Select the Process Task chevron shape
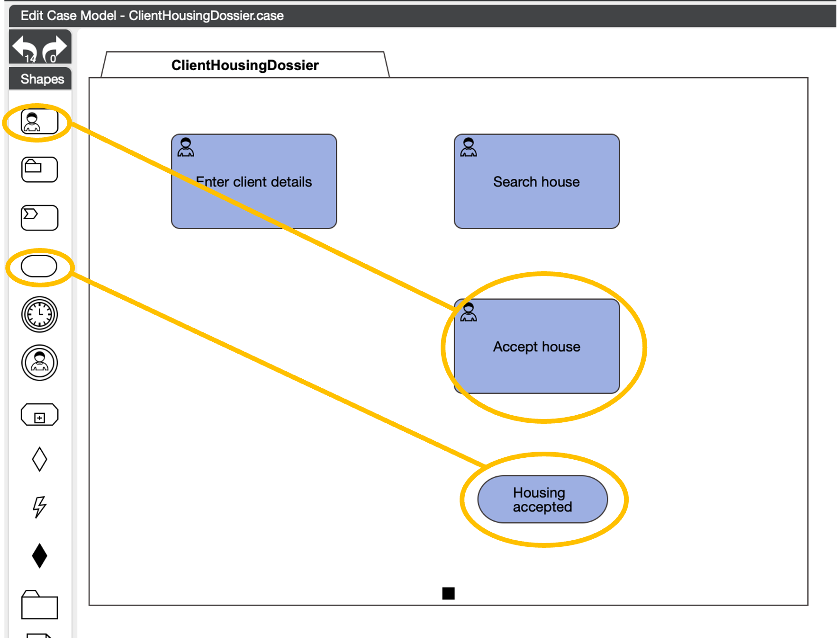 click(x=39, y=218)
